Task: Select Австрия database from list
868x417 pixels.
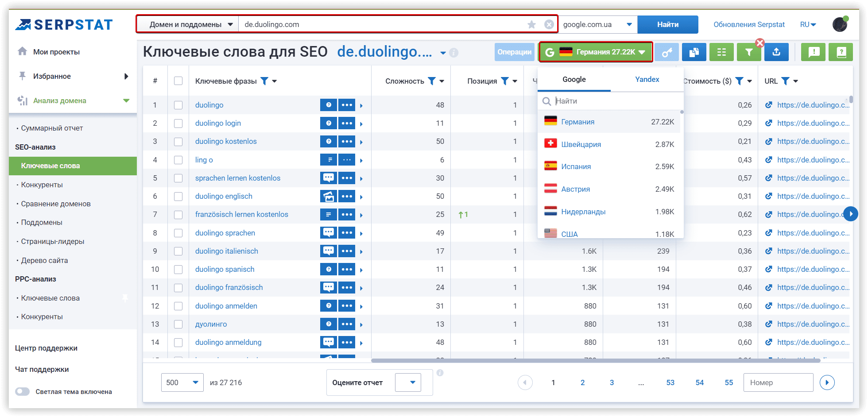Action: (609, 189)
